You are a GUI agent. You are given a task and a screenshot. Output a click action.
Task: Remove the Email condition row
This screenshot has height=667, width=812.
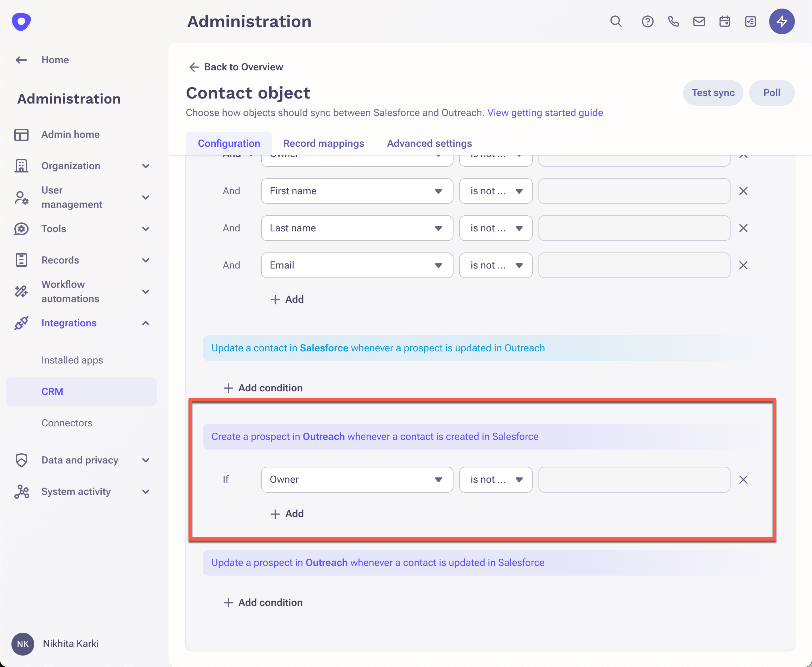pos(743,265)
